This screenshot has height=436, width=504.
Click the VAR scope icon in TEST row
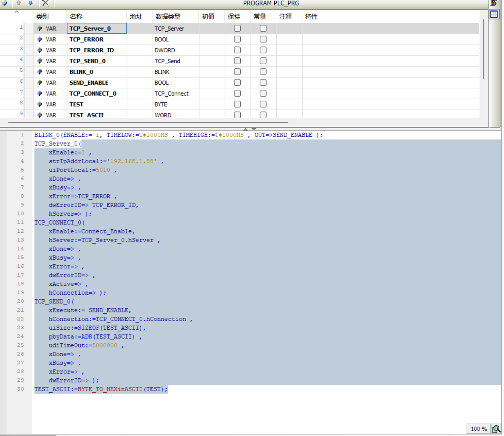pos(40,105)
